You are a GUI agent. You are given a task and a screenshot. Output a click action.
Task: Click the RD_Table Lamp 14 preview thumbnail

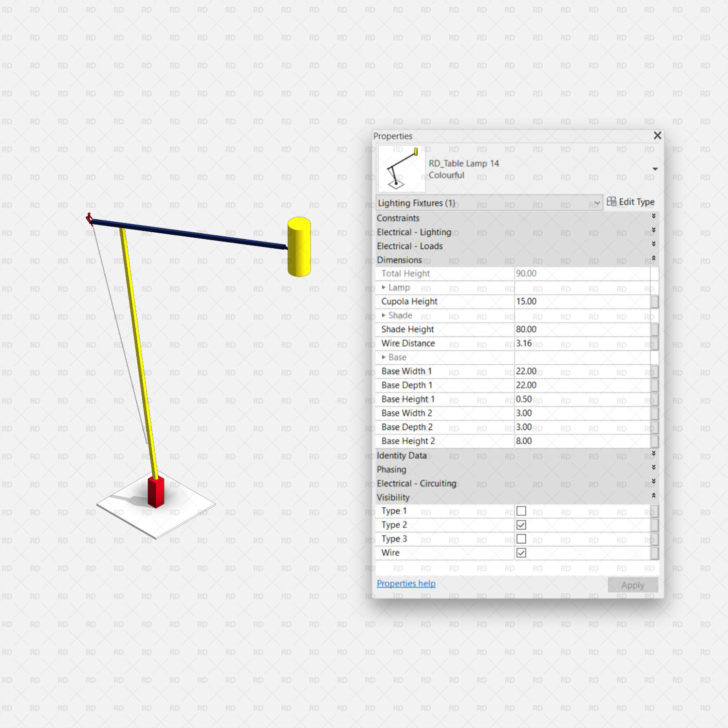coord(401,168)
